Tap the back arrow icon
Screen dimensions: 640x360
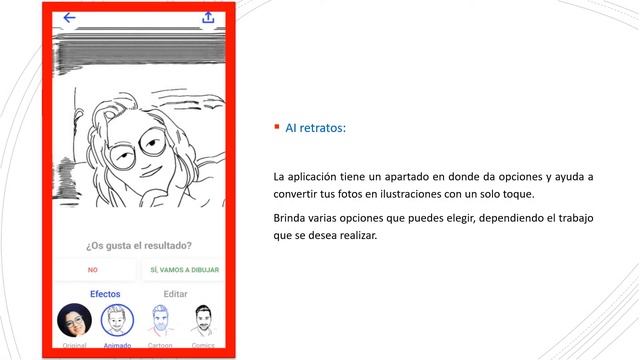[69, 18]
